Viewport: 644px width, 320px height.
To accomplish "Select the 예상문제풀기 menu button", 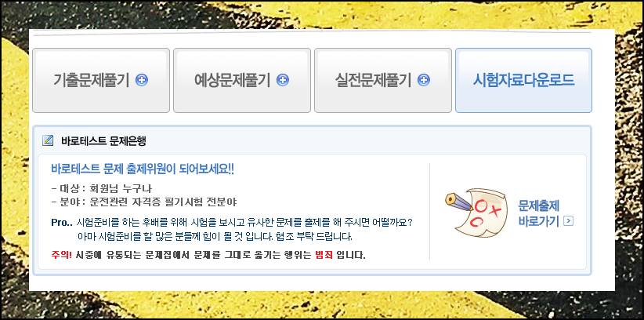I will [242, 80].
